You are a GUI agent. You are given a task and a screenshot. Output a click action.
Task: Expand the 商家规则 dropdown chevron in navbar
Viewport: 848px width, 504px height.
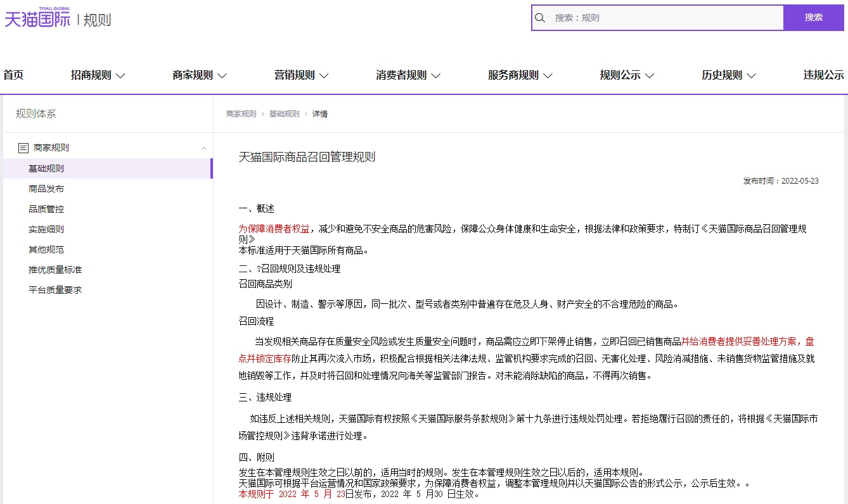click(222, 76)
